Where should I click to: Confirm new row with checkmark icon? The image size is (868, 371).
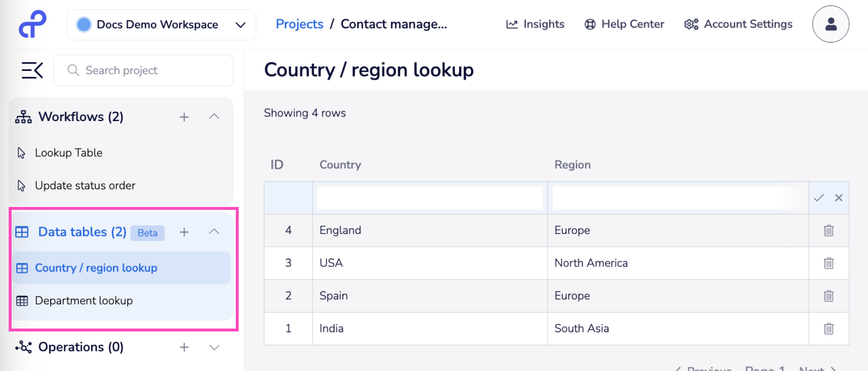pyautogui.click(x=819, y=198)
